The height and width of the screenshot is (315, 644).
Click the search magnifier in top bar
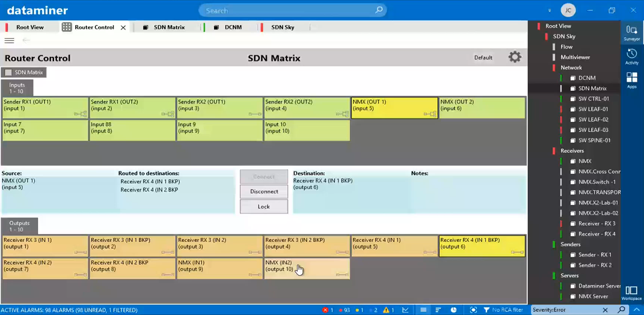click(x=379, y=10)
